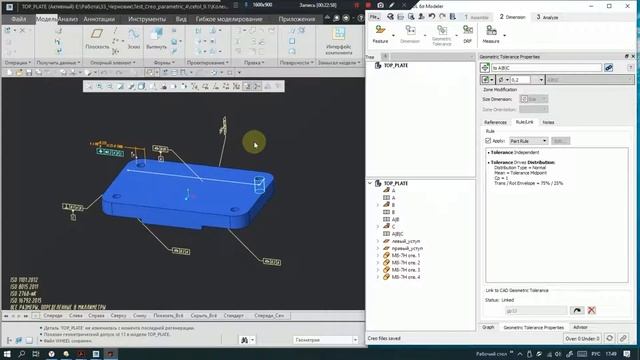
Task: Go to the 3 Analyze step tab
Action: click(547, 17)
